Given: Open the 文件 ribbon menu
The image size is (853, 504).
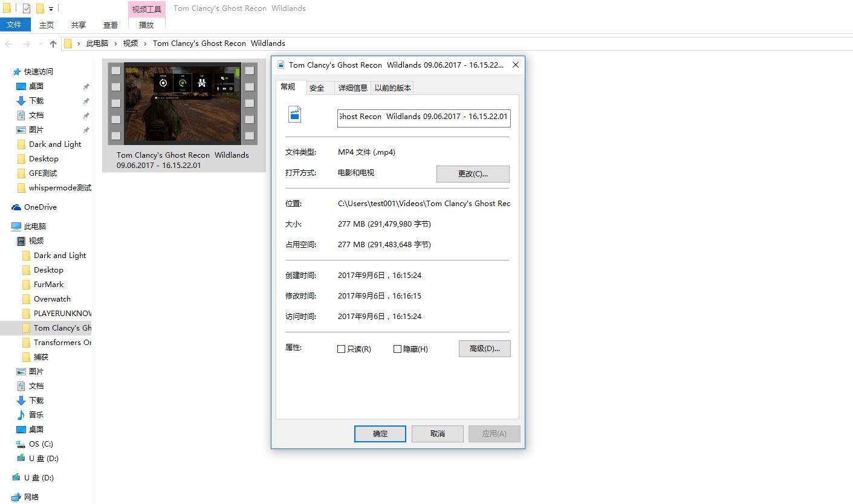Looking at the screenshot, I should [x=15, y=25].
